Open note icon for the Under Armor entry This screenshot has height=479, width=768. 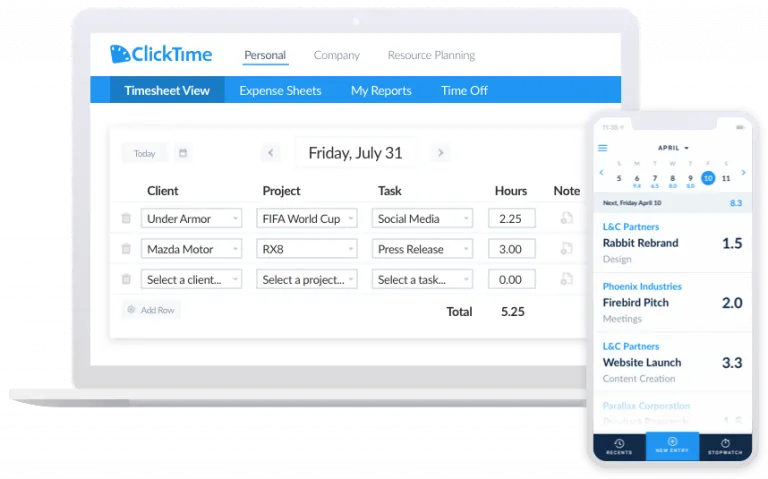pyautogui.click(x=566, y=218)
